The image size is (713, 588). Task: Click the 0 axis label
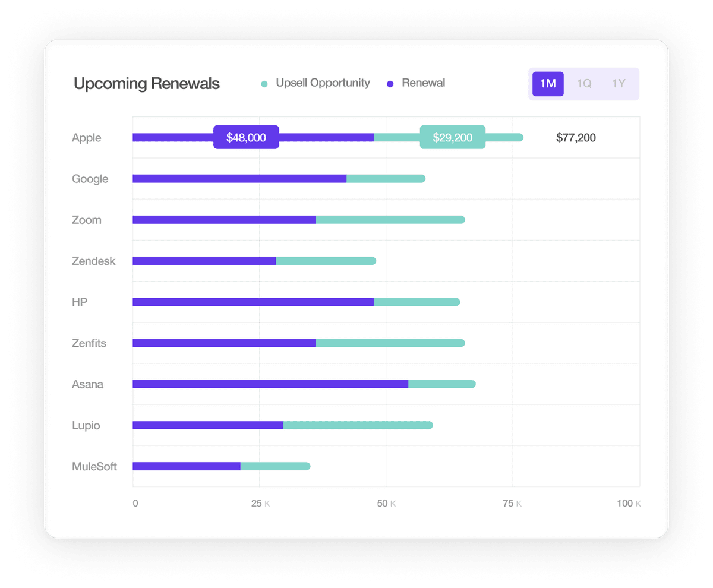[x=135, y=504]
